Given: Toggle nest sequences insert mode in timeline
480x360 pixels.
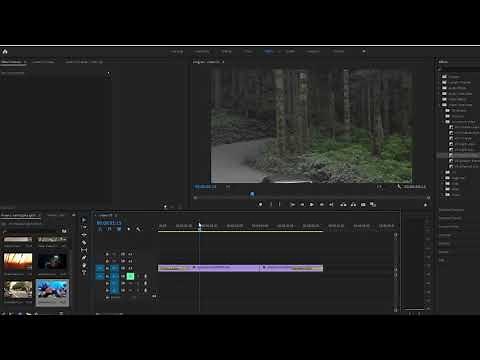Looking at the screenshot, I should point(100,229).
